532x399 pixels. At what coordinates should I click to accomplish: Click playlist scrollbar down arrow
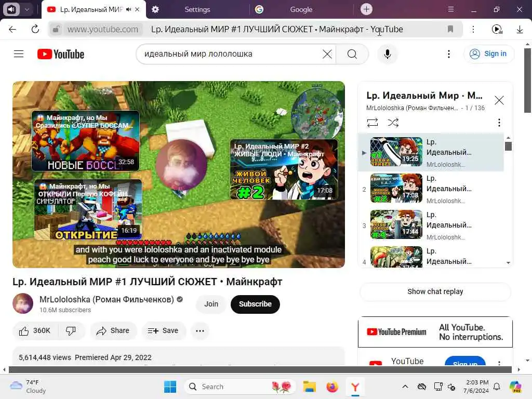(x=508, y=262)
